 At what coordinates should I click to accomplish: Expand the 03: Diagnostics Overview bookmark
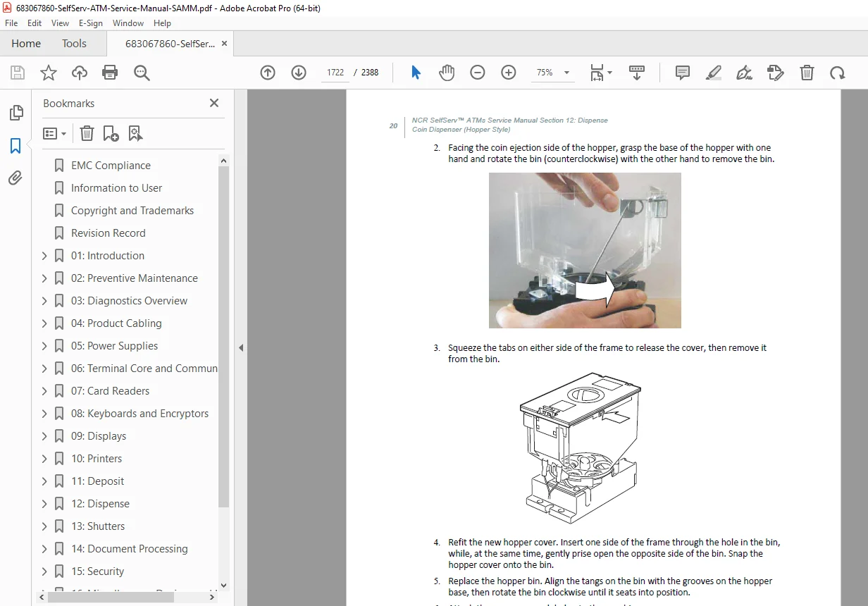[x=44, y=301]
